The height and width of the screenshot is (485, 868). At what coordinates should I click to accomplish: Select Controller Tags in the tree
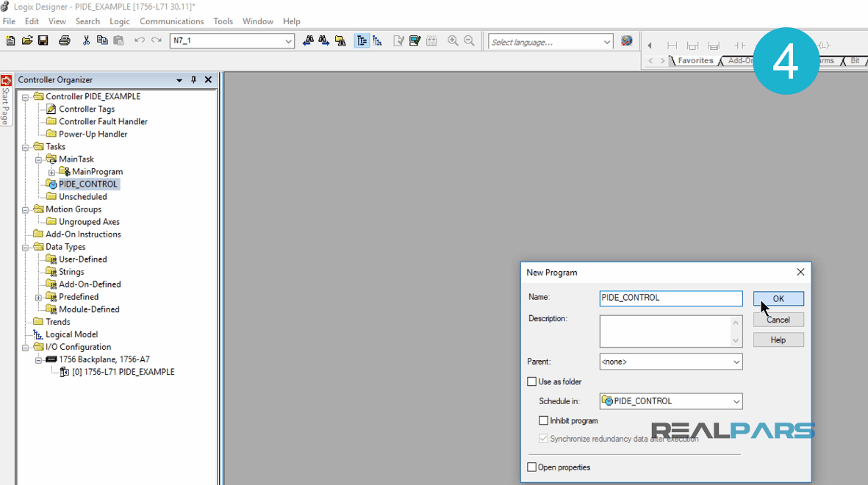pyautogui.click(x=86, y=109)
